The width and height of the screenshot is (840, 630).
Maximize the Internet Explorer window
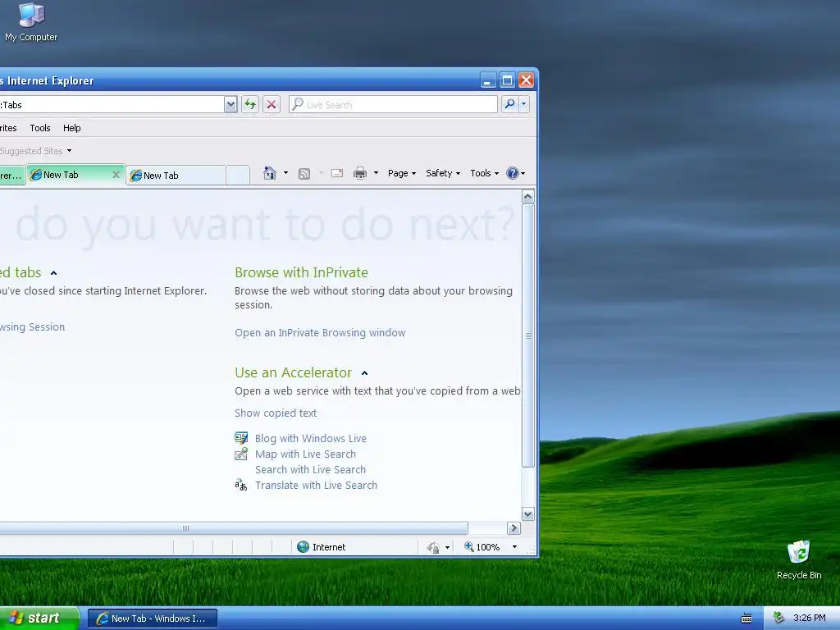click(507, 80)
